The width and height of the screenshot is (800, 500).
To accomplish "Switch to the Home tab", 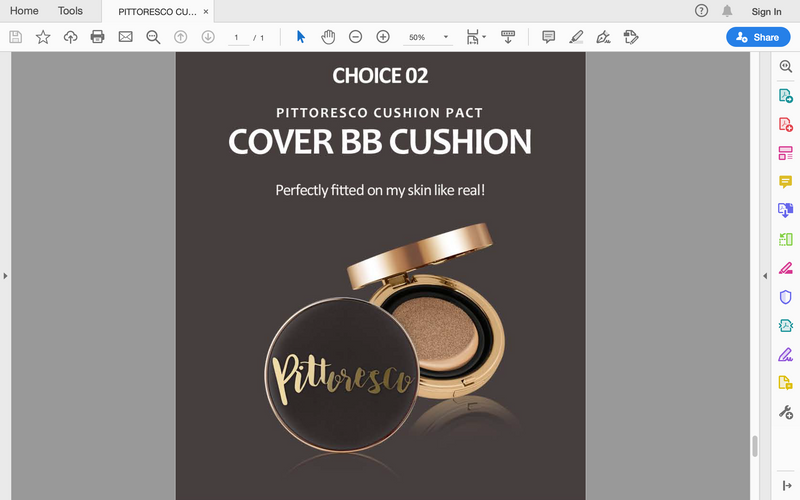I will point(24,11).
